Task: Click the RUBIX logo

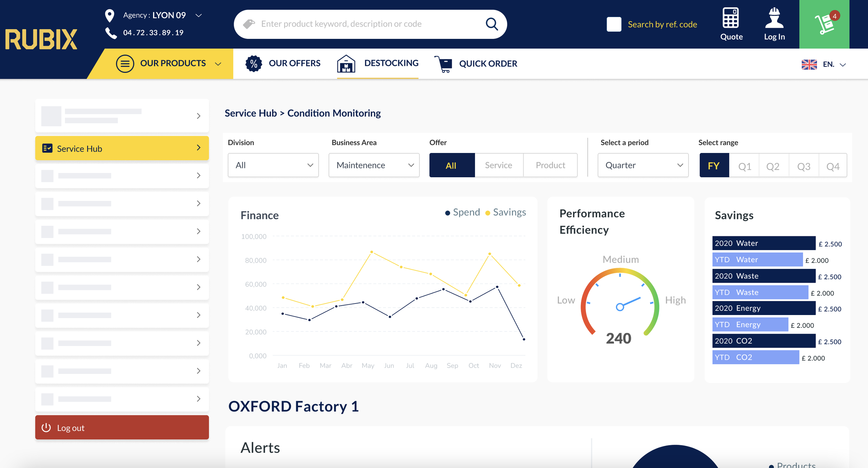Action: pos(41,39)
